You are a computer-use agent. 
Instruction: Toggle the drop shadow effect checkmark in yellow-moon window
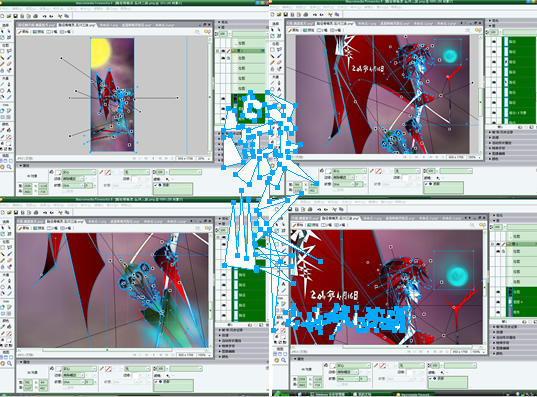156,185
